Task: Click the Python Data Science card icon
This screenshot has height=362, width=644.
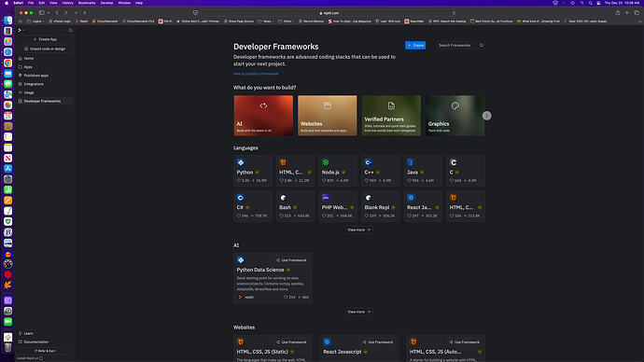Action: coord(241,259)
